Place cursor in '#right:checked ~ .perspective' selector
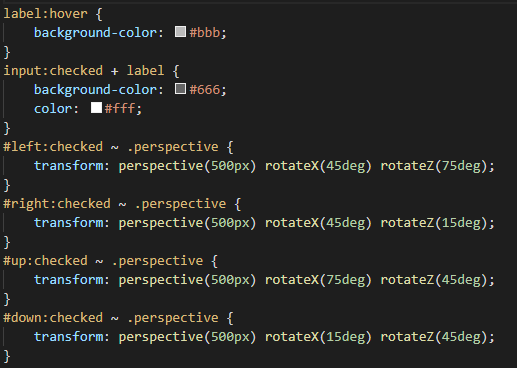 [115, 204]
